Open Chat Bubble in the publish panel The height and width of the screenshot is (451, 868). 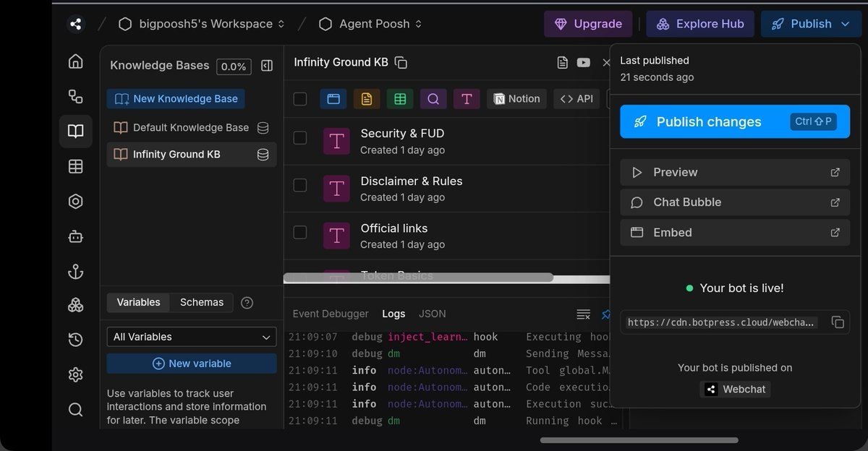pyautogui.click(x=735, y=202)
